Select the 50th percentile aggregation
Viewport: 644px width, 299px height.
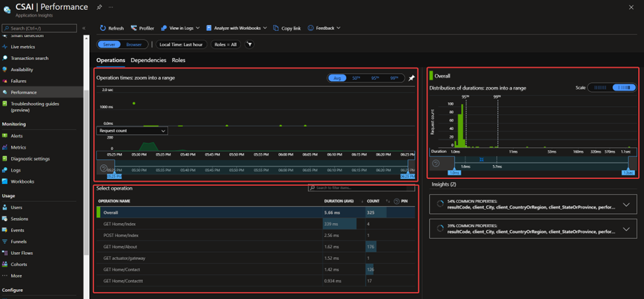pos(356,78)
